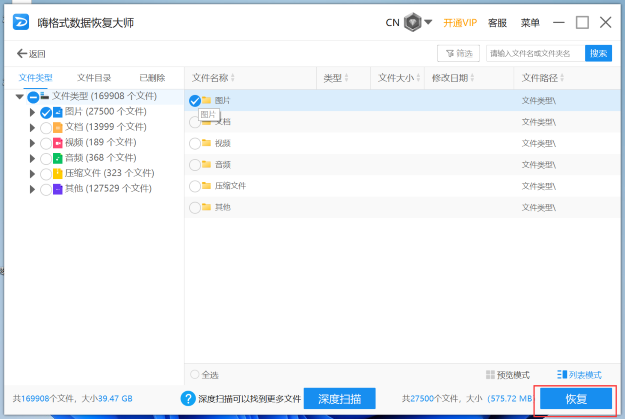Open the dropdown arrow next to shield badge

click(x=428, y=22)
